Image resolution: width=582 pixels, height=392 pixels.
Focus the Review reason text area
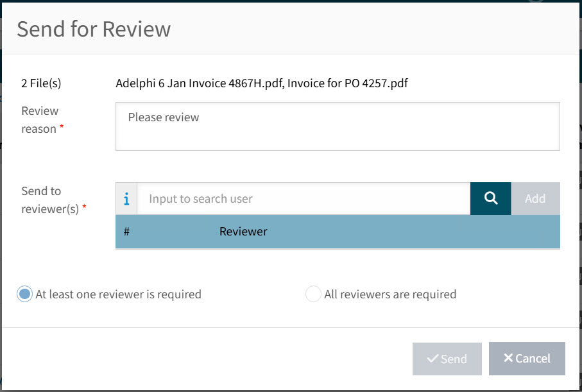point(338,126)
